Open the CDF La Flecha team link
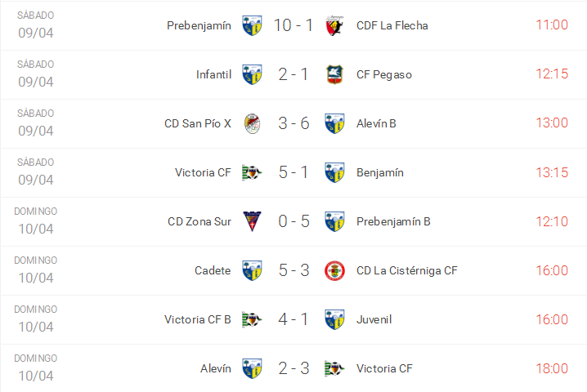Image resolution: width=587 pixels, height=392 pixels. click(392, 25)
